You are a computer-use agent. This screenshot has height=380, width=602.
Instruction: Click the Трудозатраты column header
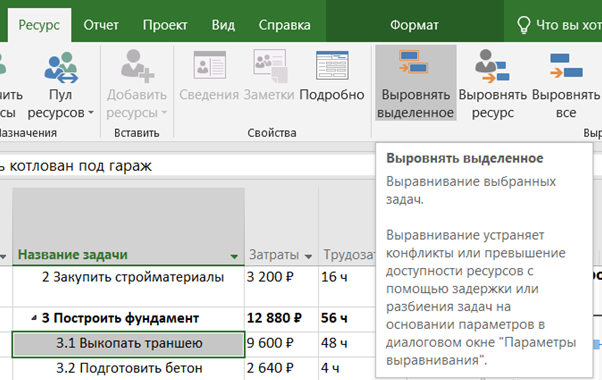tap(347, 226)
